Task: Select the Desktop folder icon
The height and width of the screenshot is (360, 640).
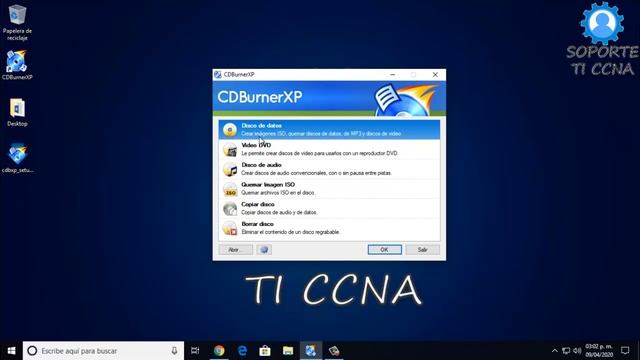Action: coord(17,112)
